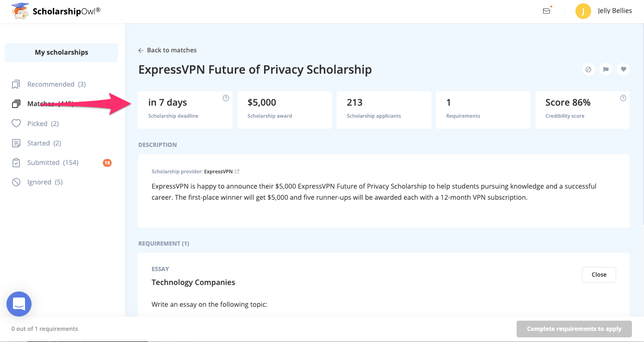
Task: Open the Jelly Bellies user avatar
Action: coord(583,11)
